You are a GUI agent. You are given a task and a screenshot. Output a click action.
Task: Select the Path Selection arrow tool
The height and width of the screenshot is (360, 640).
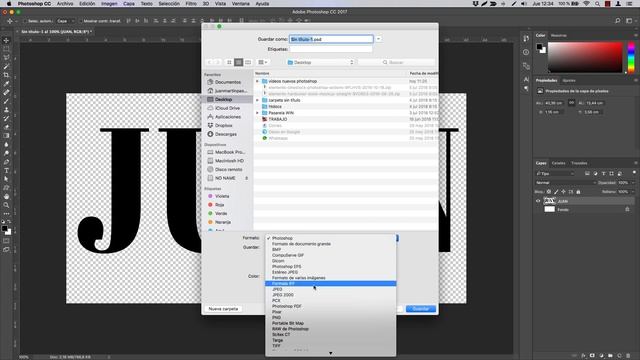pyautogui.click(x=6, y=179)
